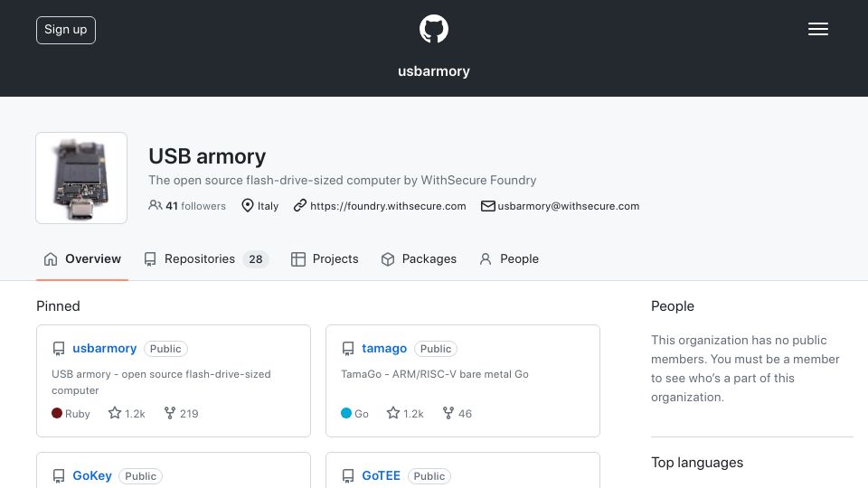Click the link chain icon beside website
Image resolution: width=868 pixels, height=488 pixels.
point(300,206)
